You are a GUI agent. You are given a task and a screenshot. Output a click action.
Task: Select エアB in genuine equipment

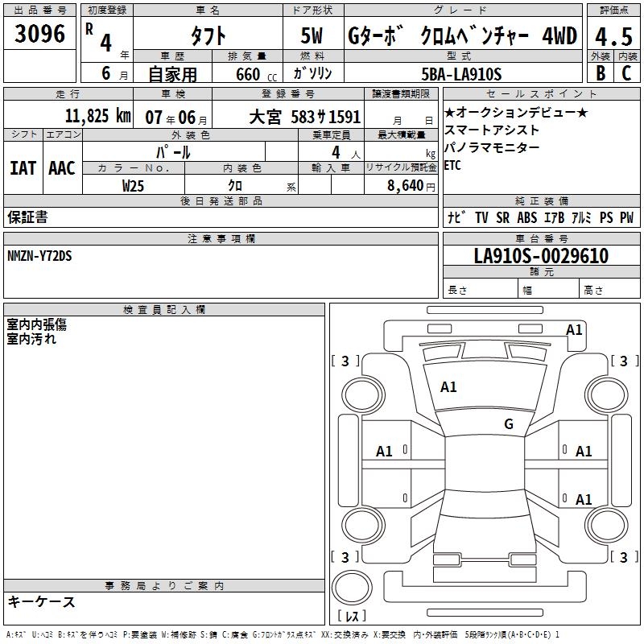tap(554, 217)
